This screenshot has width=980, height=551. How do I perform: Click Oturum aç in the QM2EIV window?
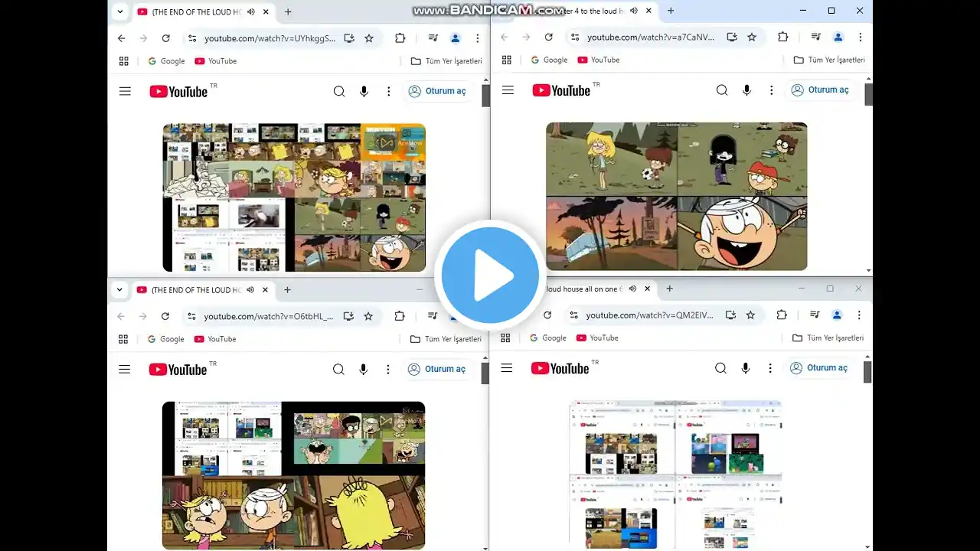tap(818, 368)
